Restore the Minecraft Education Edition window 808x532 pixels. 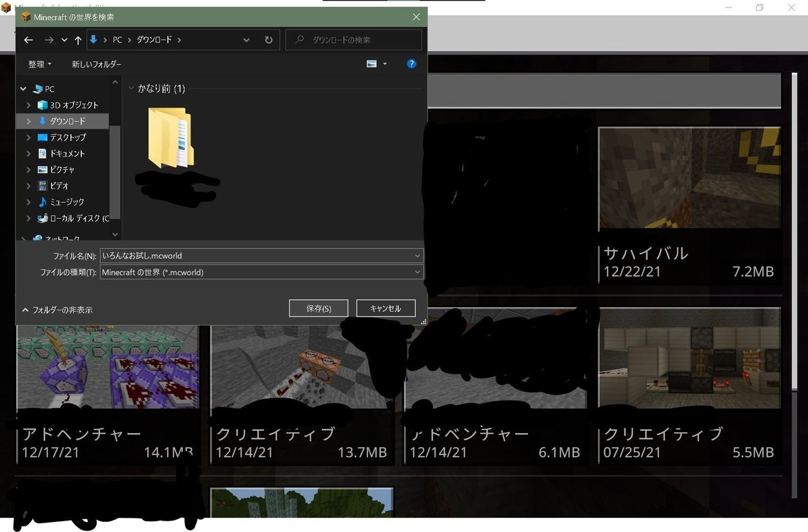[x=760, y=7]
